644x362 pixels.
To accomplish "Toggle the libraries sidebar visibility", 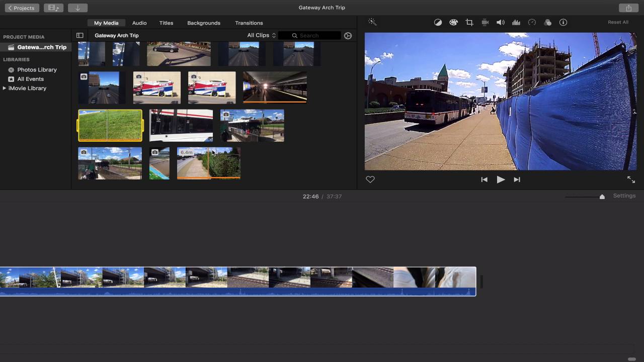I will coord(79,36).
